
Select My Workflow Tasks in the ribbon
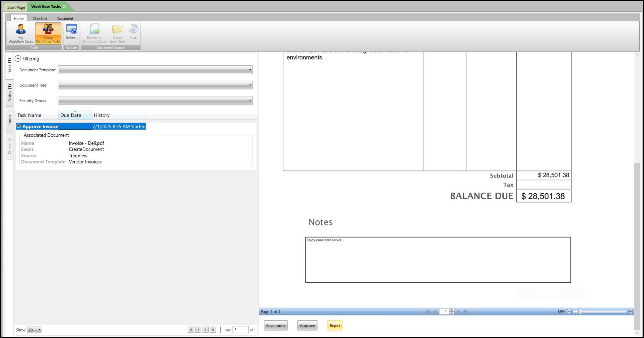[20, 33]
